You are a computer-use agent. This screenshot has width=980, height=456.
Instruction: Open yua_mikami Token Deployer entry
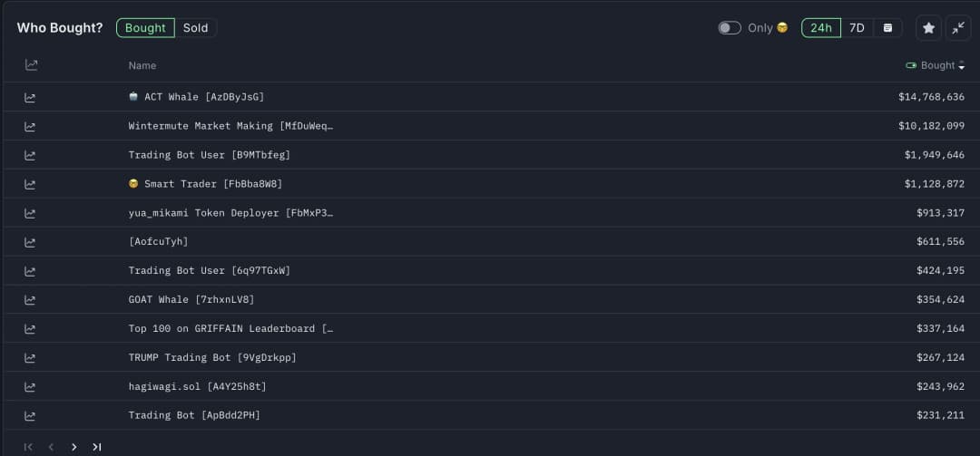[x=230, y=213]
